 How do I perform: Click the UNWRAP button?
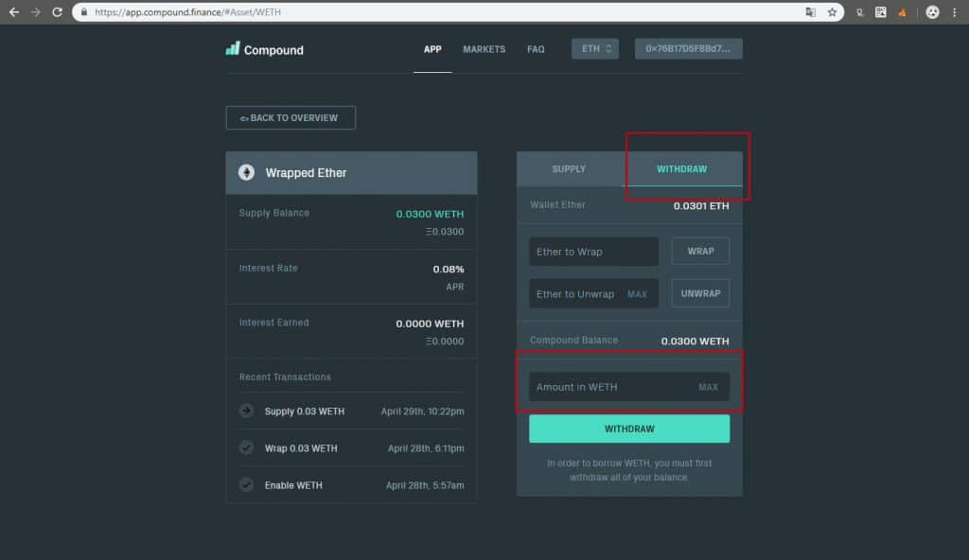pyautogui.click(x=701, y=293)
